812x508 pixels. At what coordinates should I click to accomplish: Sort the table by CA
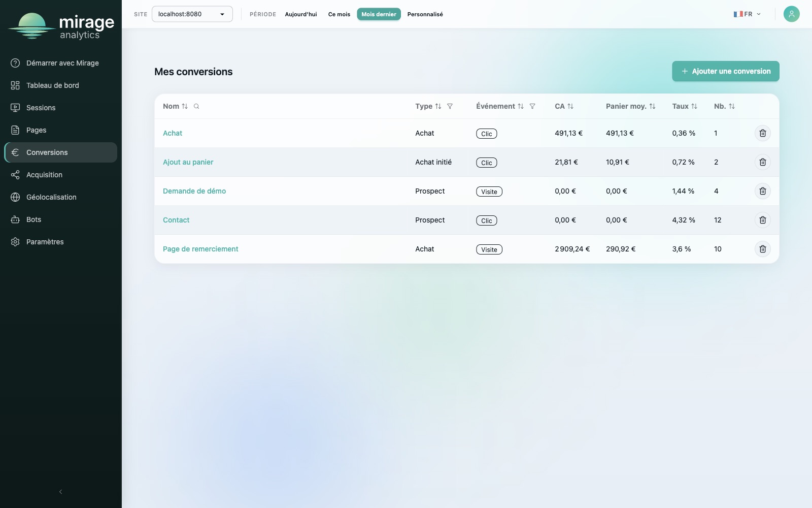click(x=570, y=106)
